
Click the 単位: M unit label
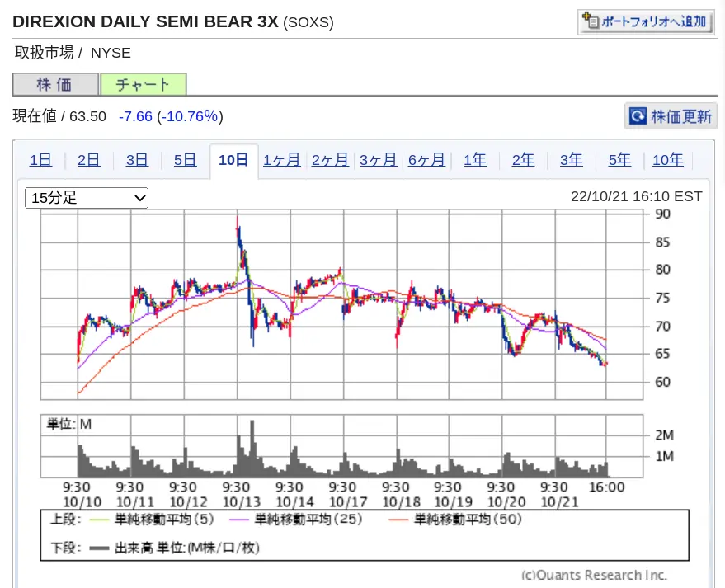pyautogui.click(x=69, y=424)
